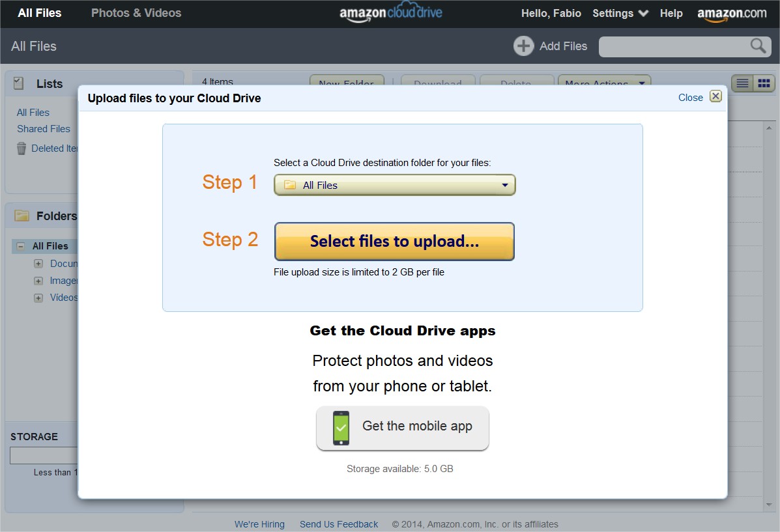Click the amazon.com logo
This screenshot has height=532, width=780.
click(x=732, y=14)
